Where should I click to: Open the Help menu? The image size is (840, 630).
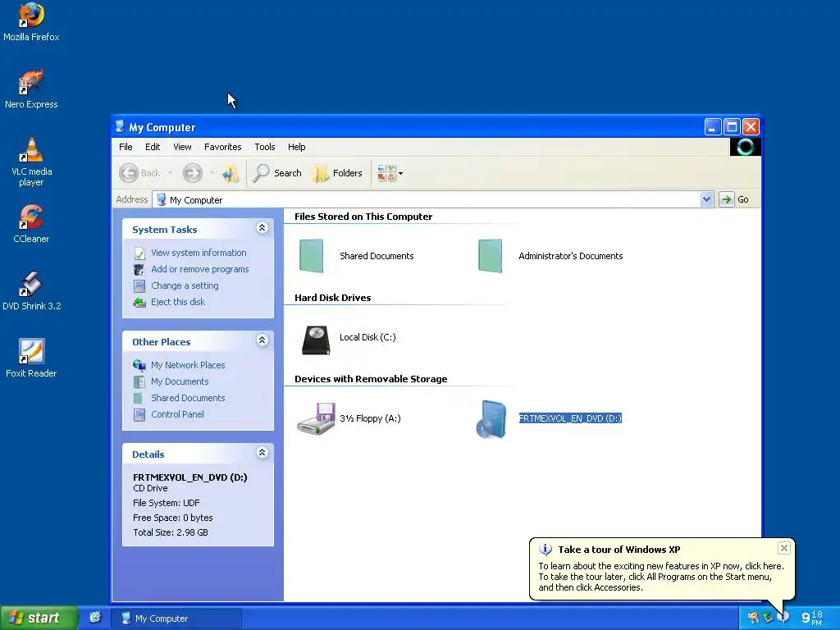click(296, 147)
